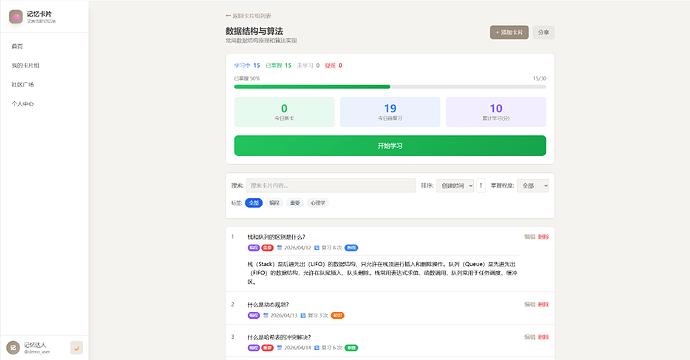Open the 排序 sort dropdown

point(455,186)
